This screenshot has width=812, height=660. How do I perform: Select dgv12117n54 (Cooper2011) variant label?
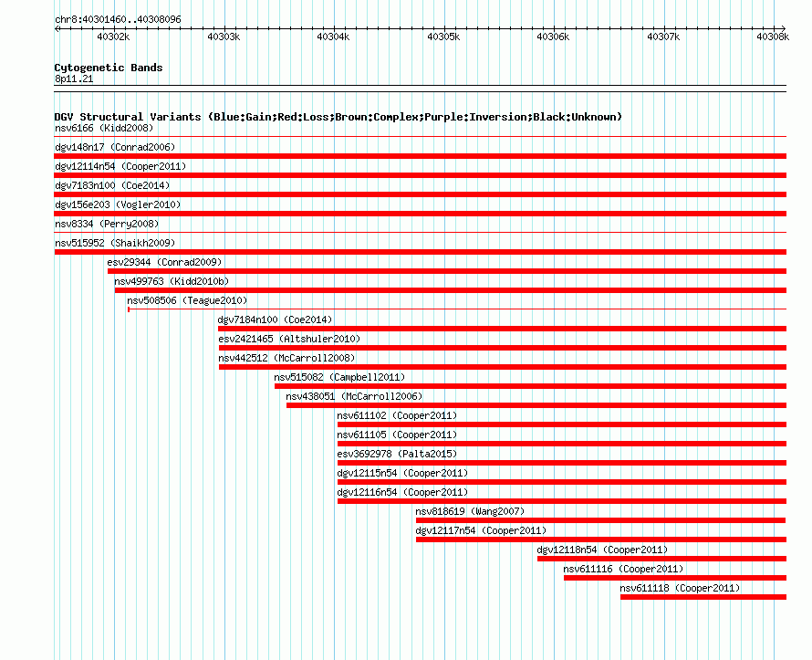pyautogui.click(x=481, y=530)
